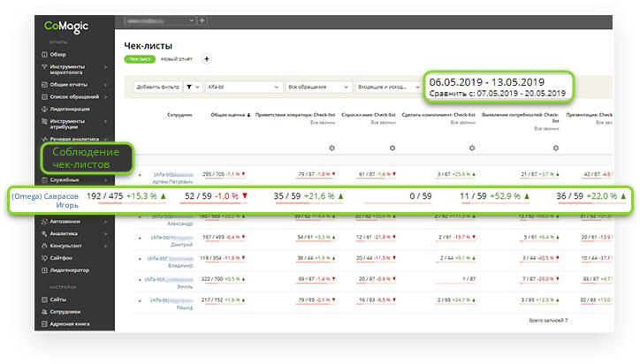Select the green Чек-лист tab
Image resolution: width=640 pixels, height=364 pixels.
click(140, 59)
